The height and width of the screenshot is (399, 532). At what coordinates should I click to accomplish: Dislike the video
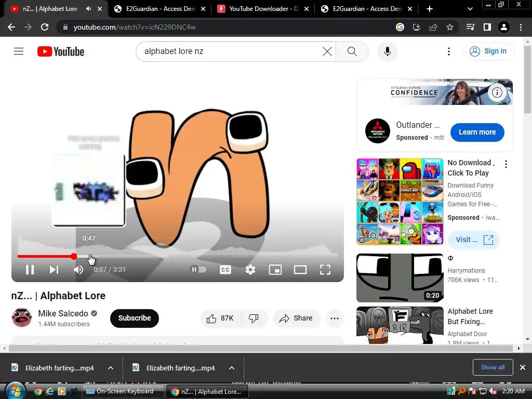pos(254,318)
